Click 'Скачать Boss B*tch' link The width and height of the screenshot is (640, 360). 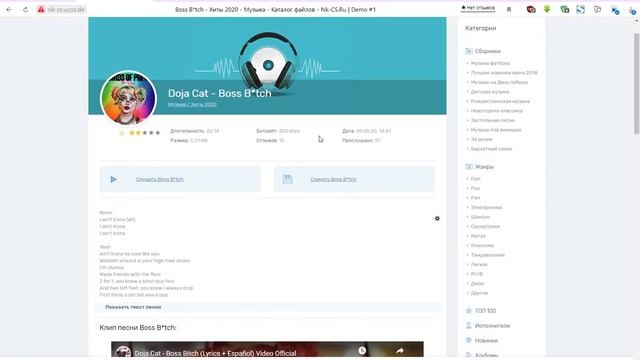[x=333, y=179]
